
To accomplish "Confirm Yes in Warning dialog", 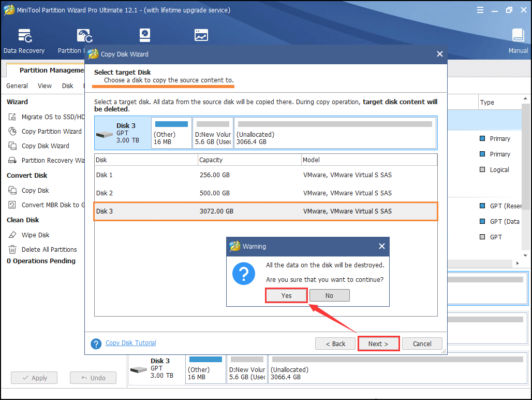I will (x=286, y=295).
